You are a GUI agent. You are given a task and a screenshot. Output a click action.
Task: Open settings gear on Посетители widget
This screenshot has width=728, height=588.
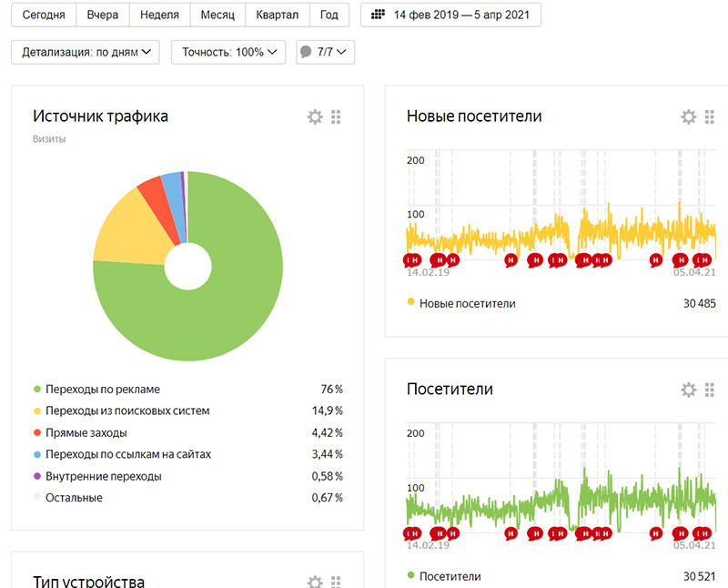pyautogui.click(x=689, y=390)
